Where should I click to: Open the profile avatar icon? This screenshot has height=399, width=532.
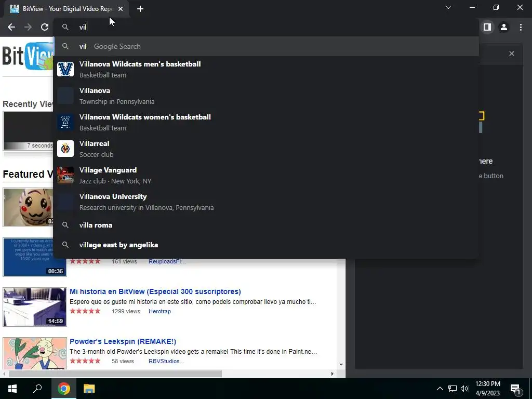coord(504,27)
